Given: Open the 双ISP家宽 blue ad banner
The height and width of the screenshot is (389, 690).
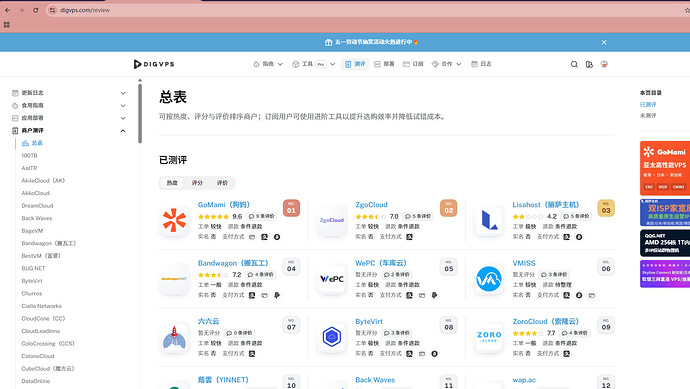Looking at the screenshot, I should (x=665, y=213).
